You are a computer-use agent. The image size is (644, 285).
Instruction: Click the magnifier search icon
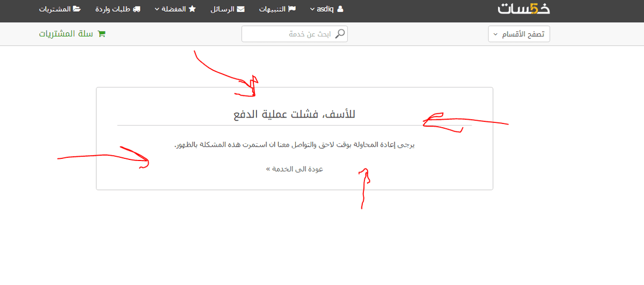click(x=340, y=34)
